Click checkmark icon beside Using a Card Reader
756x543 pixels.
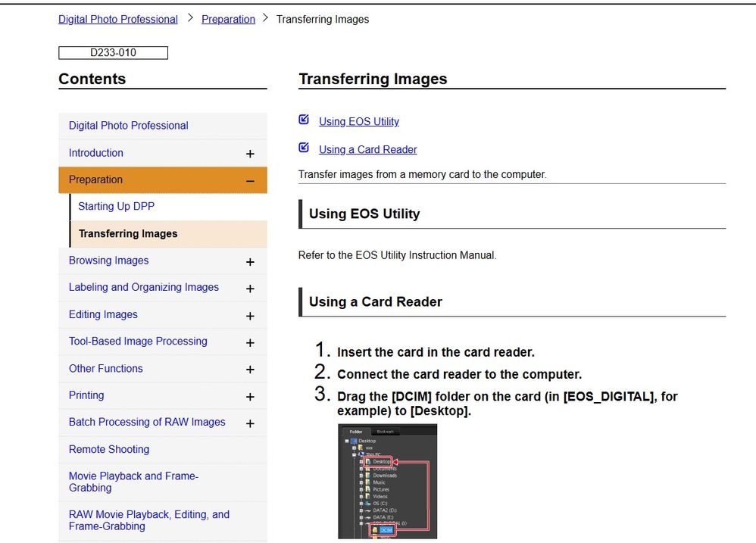(304, 148)
